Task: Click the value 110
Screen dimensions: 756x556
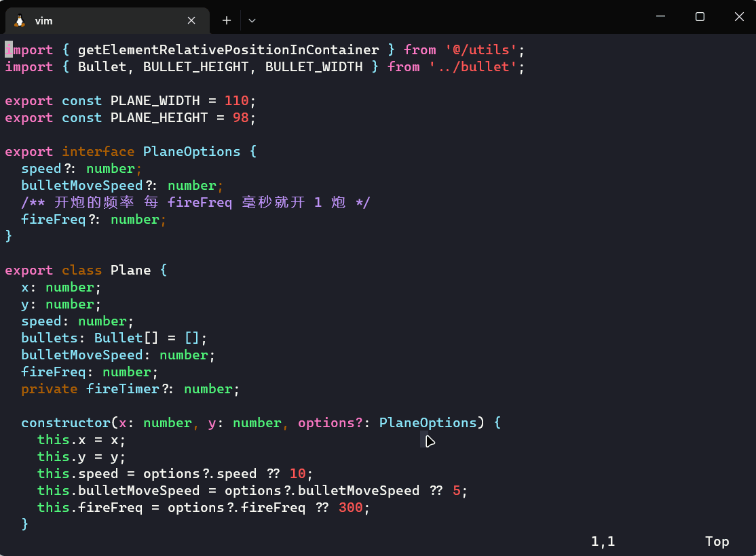Action: (237, 101)
